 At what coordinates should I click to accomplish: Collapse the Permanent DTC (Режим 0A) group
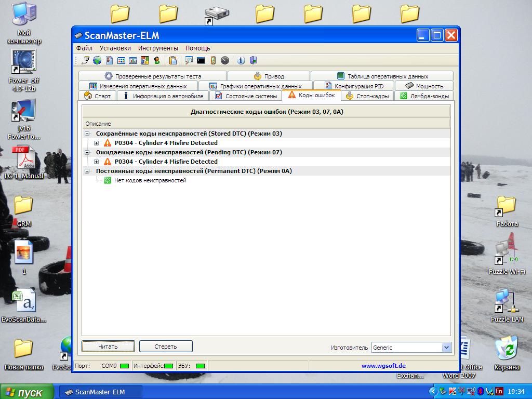point(87,171)
